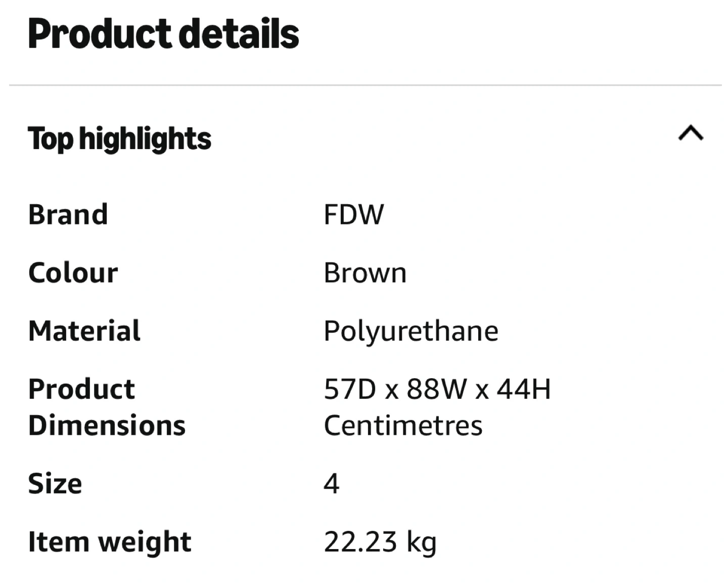The width and height of the screenshot is (728, 586).
Task: Click the FDW brand value
Action: click(x=354, y=214)
